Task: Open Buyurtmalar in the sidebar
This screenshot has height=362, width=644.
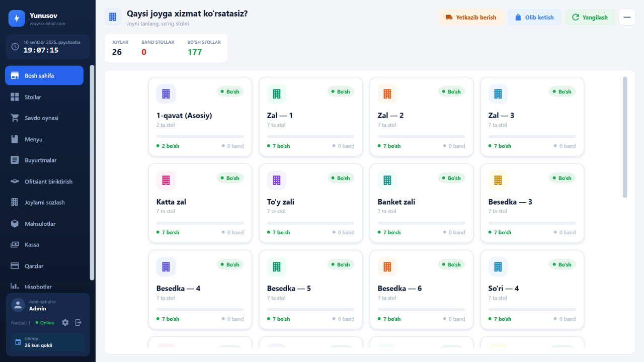Action: click(44, 160)
